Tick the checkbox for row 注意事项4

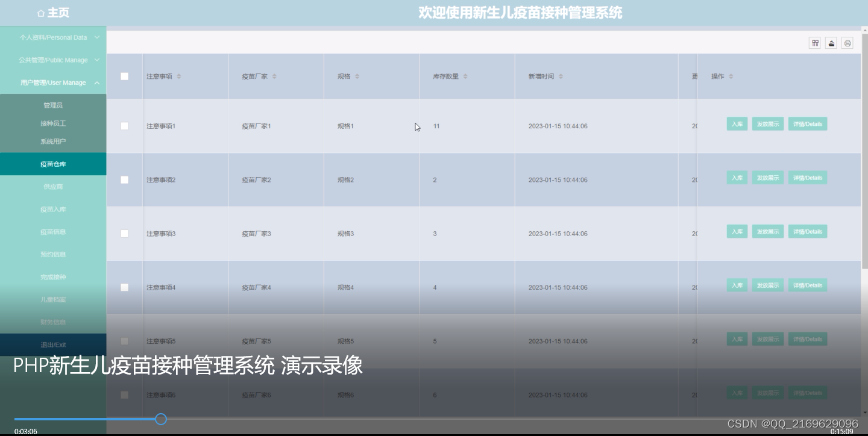125,287
